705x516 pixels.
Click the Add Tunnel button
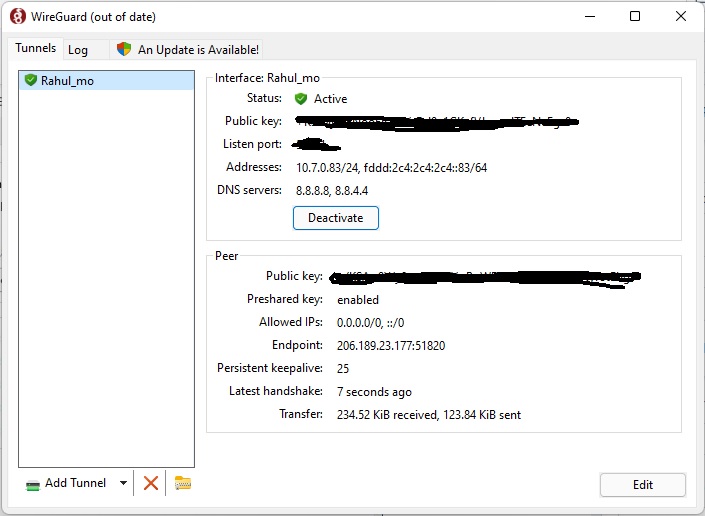66,483
